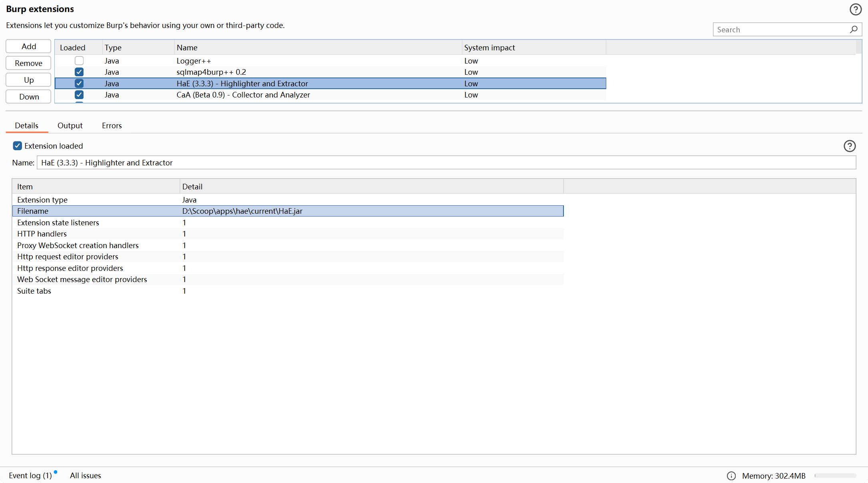Click the HaE.jar file path value
The image size is (868, 483).
point(242,211)
